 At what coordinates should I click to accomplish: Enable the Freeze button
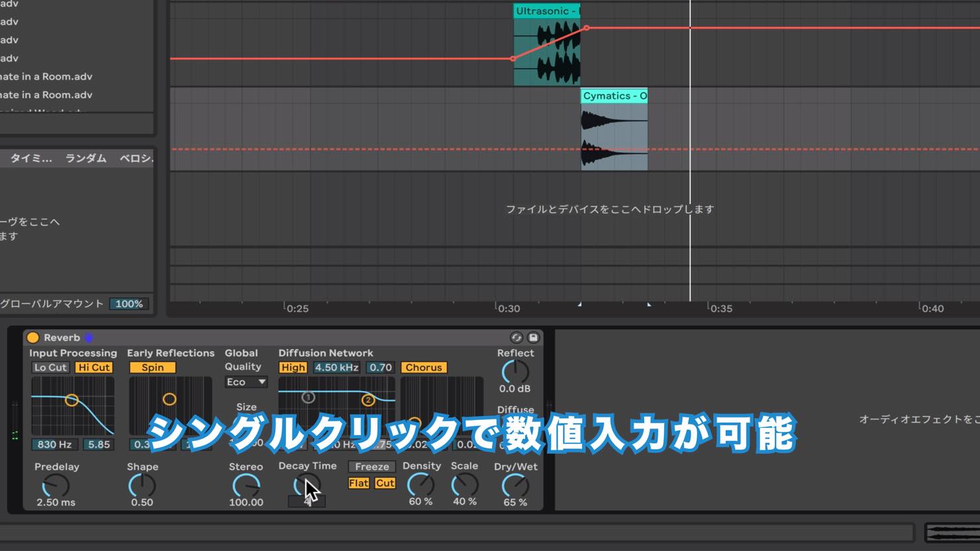click(372, 467)
